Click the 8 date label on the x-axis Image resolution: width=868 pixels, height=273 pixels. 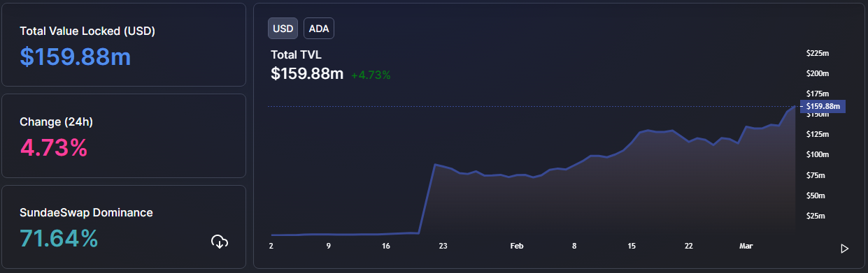[574, 246]
